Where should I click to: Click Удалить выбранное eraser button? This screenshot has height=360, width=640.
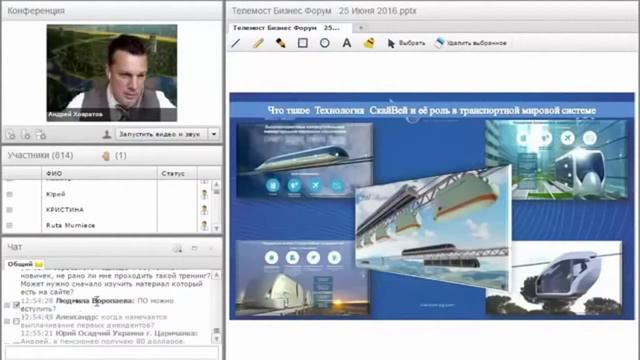(470, 43)
